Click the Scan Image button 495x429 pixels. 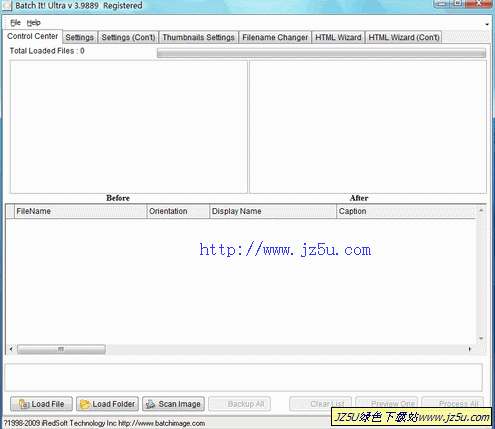[x=173, y=404]
